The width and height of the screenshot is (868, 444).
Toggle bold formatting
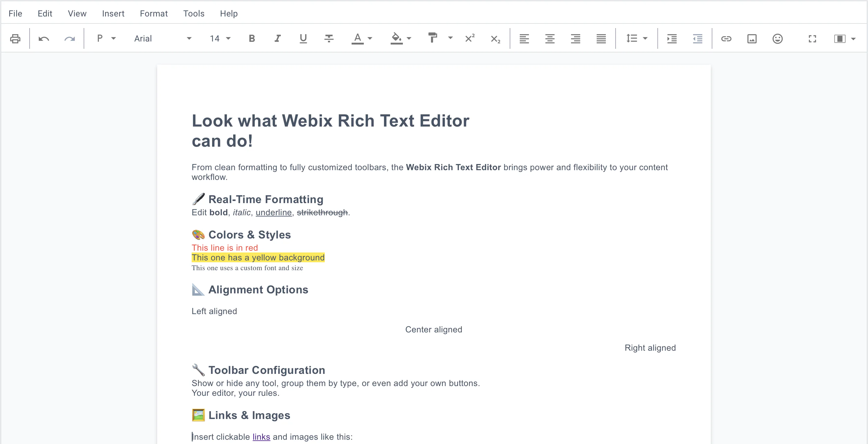pyautogui.click(x=252, y=39)
